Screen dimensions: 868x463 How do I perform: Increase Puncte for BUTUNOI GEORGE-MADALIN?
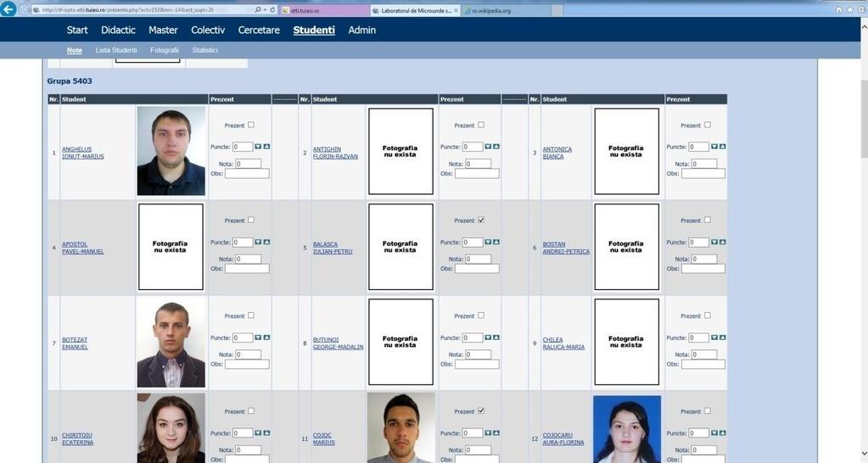tap(496, 337)
